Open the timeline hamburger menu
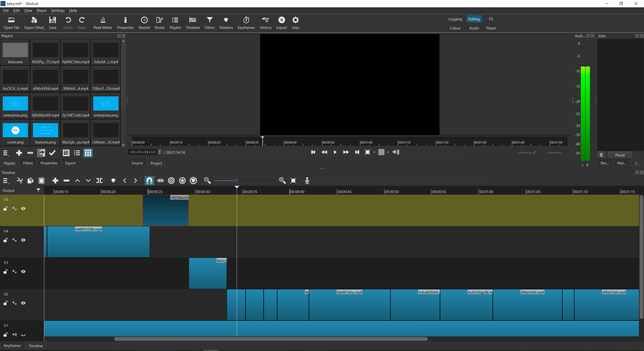The height and width of the screenshot is (351, 644). [5, 181]
